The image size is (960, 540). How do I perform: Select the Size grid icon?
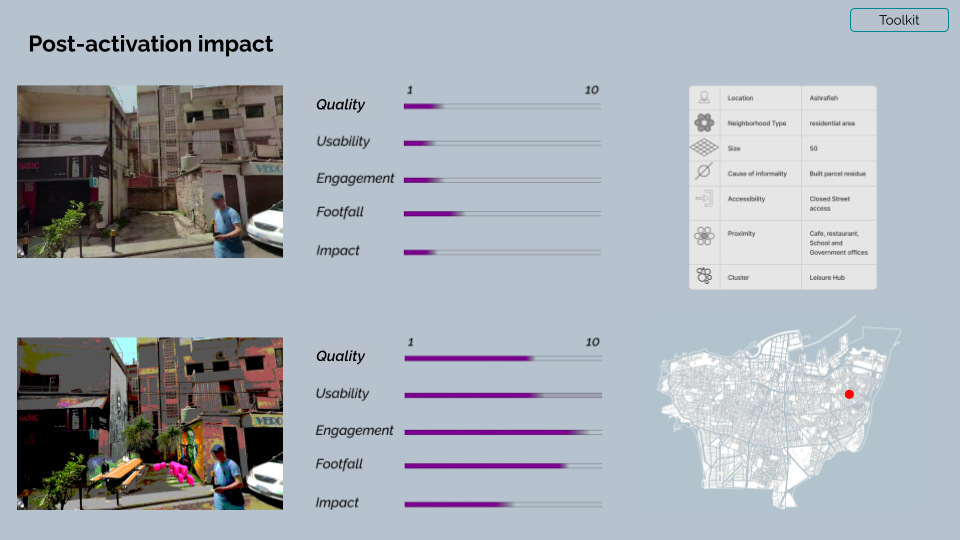point(704,148)
